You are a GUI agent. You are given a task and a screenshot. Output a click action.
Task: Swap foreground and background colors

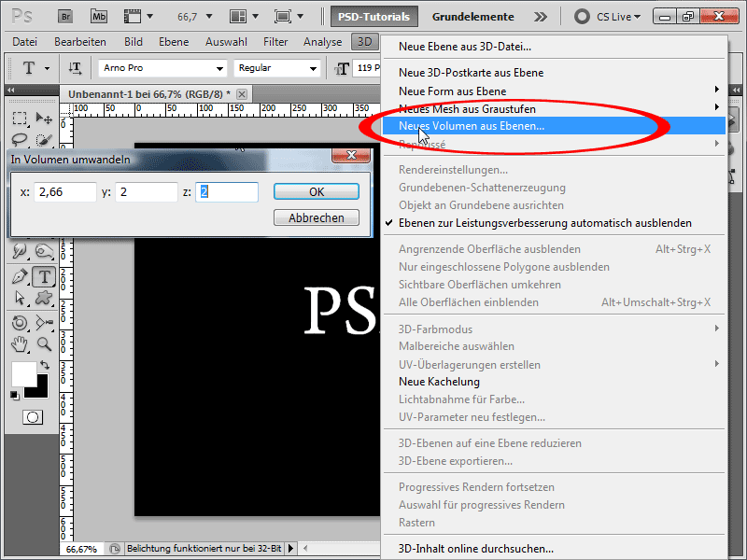tap(45, 365)
